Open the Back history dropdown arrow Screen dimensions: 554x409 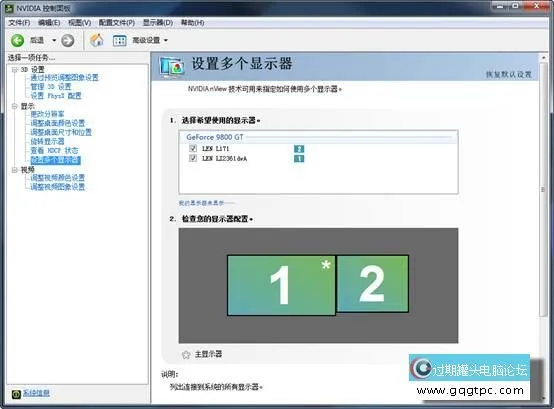coord(54,40)
